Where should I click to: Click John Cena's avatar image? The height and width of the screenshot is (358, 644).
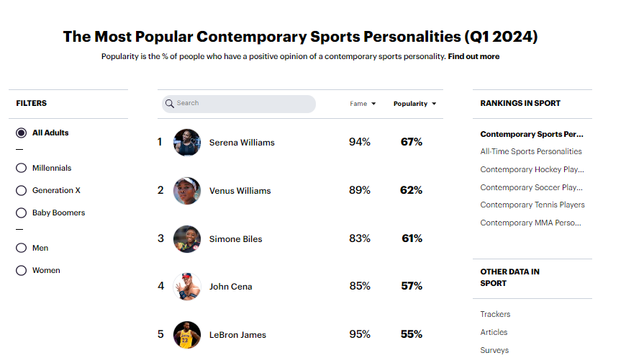tap(187, 287)
